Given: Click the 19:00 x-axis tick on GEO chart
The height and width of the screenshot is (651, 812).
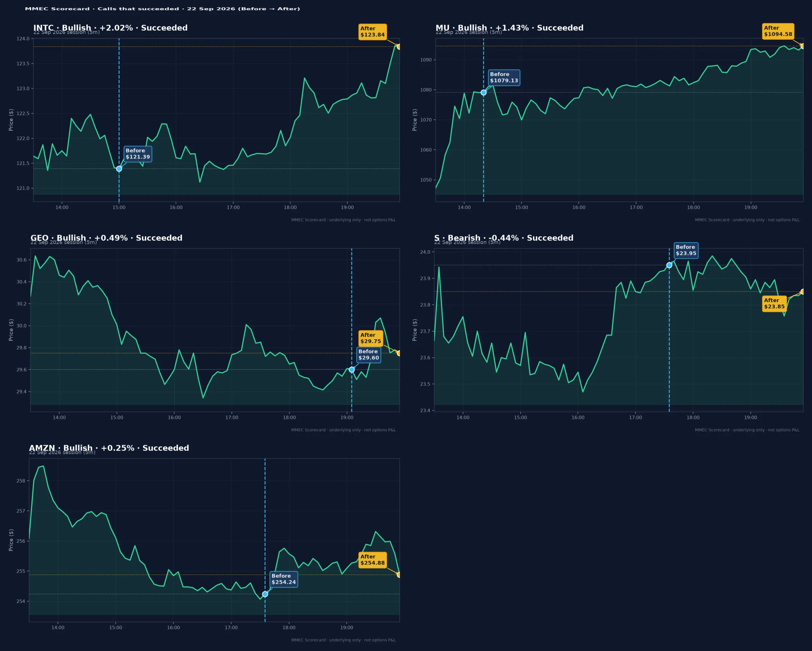Looking at the screenshot, I should click(x=347, y=418).
